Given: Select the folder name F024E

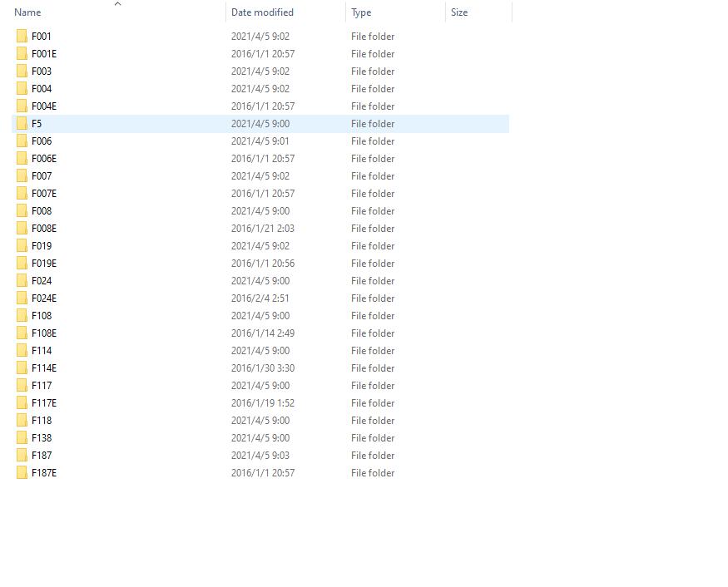Looking at the screenshot, I should 44,298.
